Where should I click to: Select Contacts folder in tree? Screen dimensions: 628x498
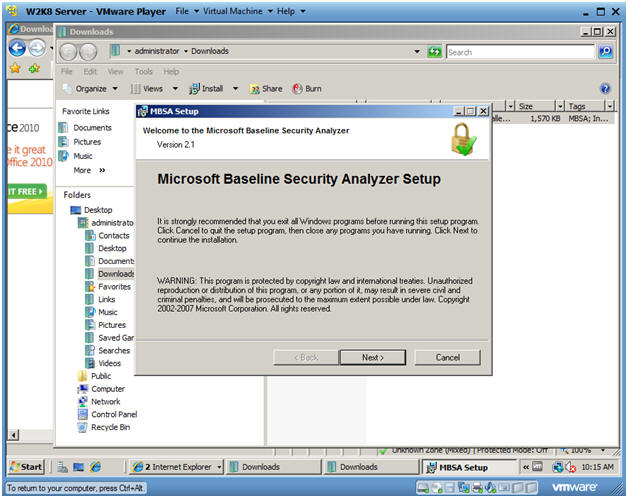[x=114, y=236]
